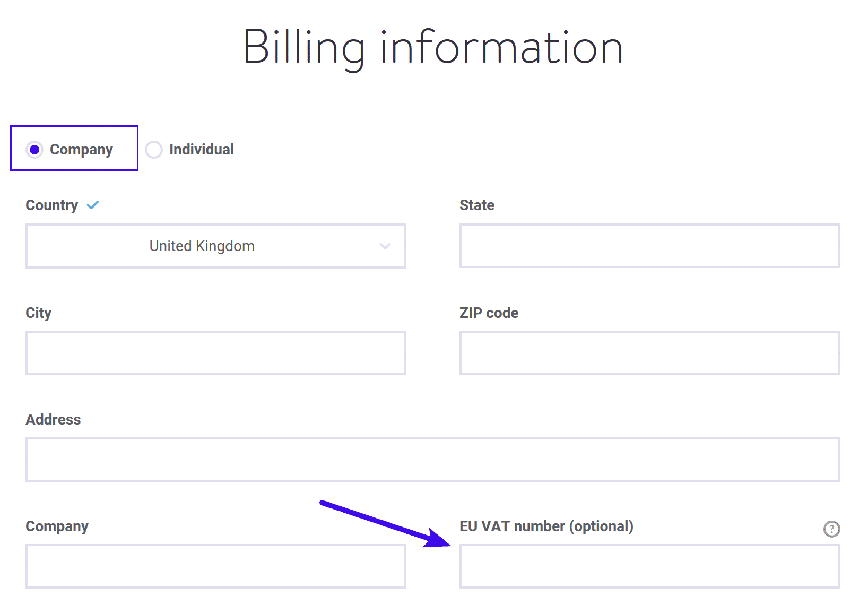Select the Company radio button circle
Image resolution: width=868 pixels, height=613 pixels.
34,150
